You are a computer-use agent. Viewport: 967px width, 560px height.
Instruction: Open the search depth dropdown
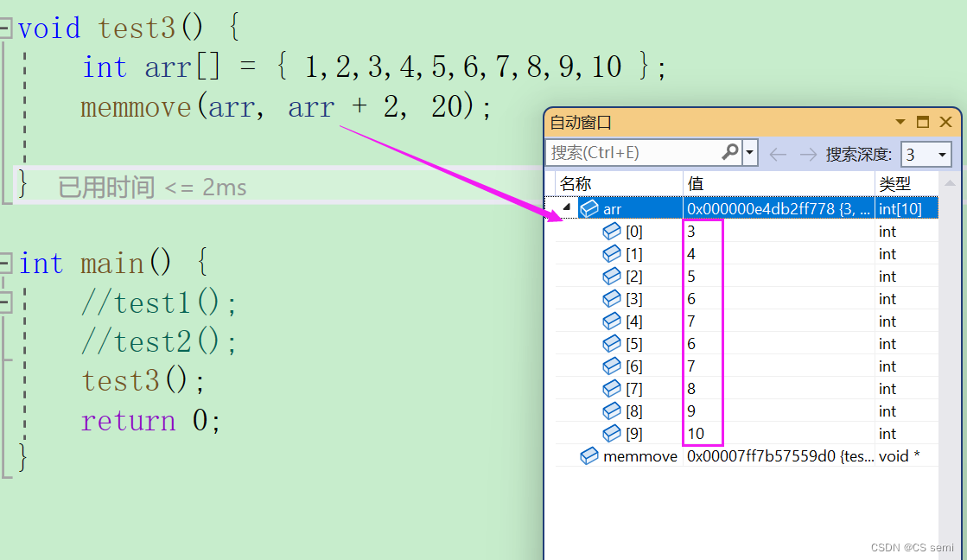(x=942, y=154)
